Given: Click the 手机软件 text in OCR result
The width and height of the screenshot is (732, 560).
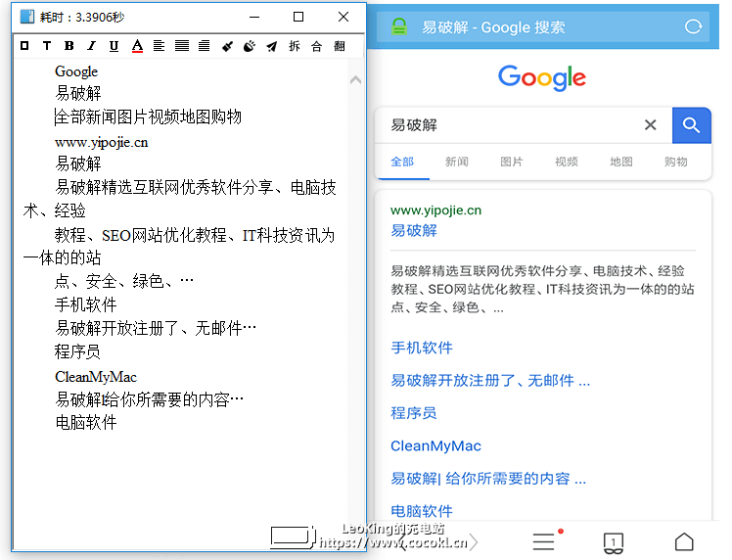Looking at the screenshot, I should 86,305.
